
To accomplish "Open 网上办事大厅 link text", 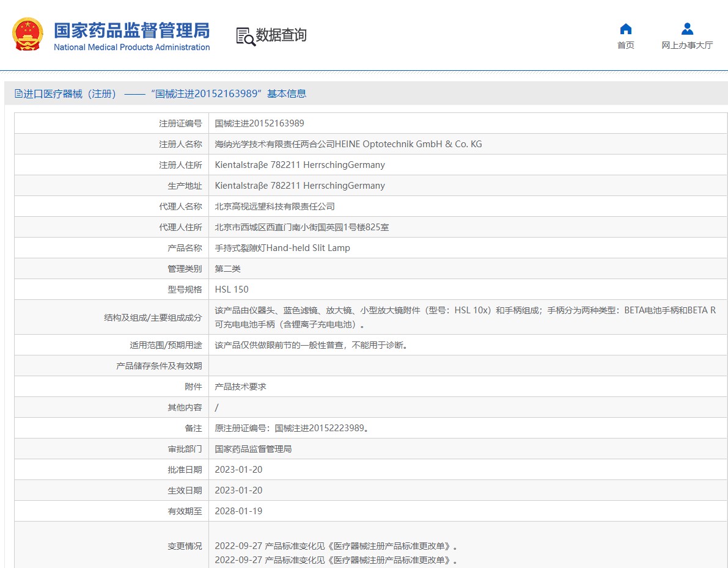I will pos(687,45).
